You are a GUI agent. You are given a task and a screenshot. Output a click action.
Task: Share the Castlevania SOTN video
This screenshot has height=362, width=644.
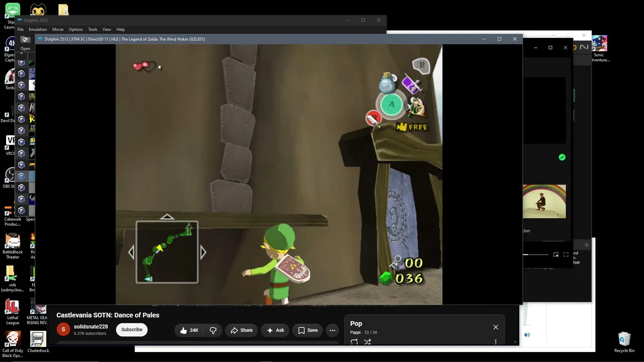click(x=242, y=330)
